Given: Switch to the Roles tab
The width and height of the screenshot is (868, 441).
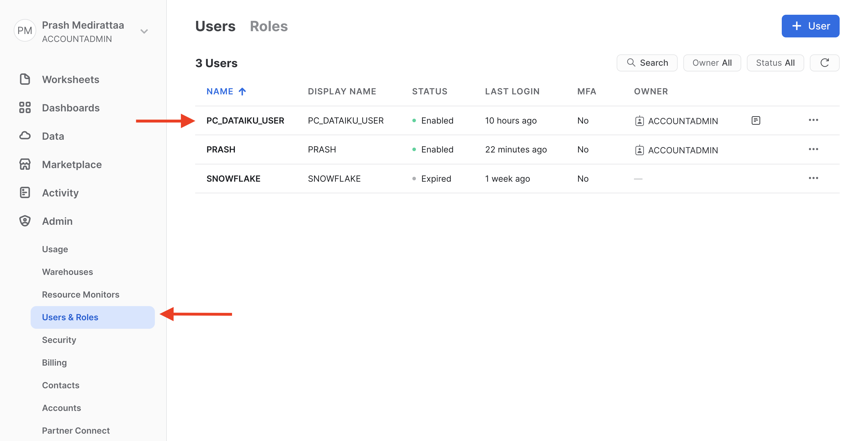Looking at the screenshot, I should [269, 26].
